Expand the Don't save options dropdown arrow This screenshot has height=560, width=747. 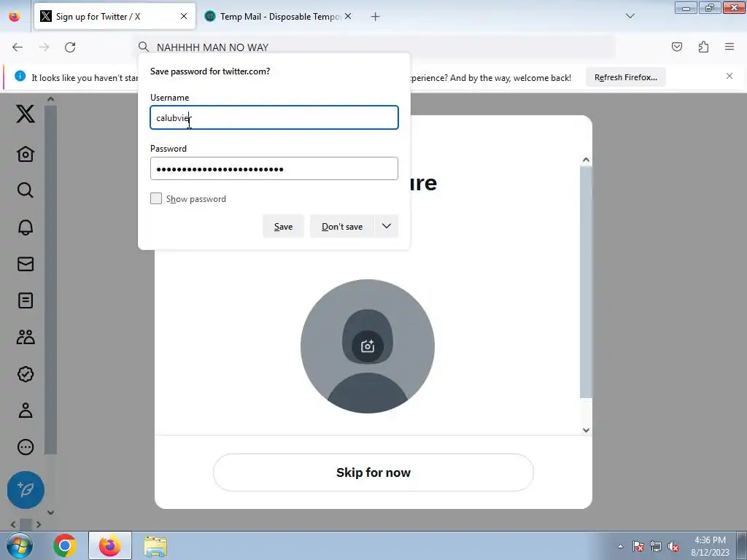pos(387,226)
